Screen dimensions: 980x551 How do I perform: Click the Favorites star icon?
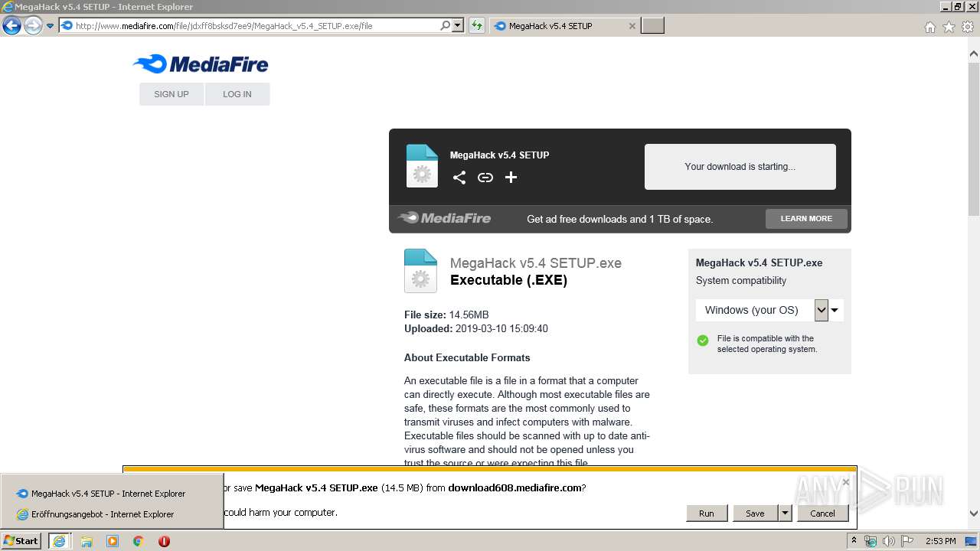coord(949,27)
